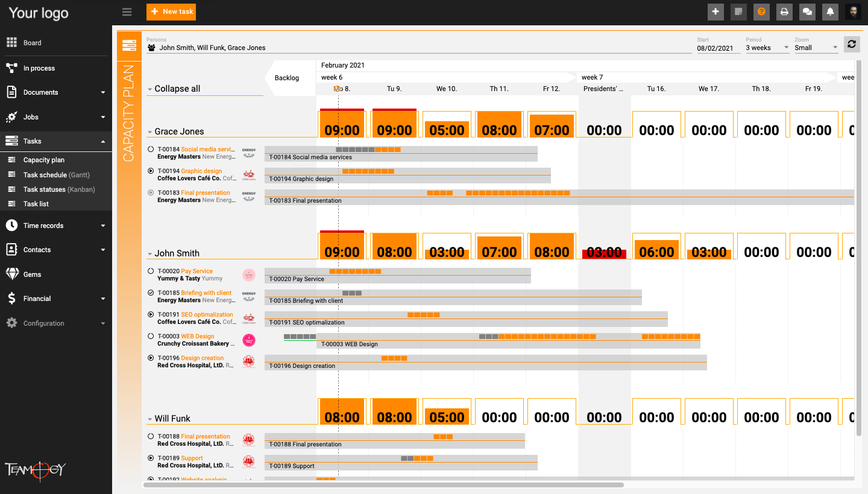Click the week 7 header
Image resolution: width=868 pixels, height=494 pixels.
706,77
